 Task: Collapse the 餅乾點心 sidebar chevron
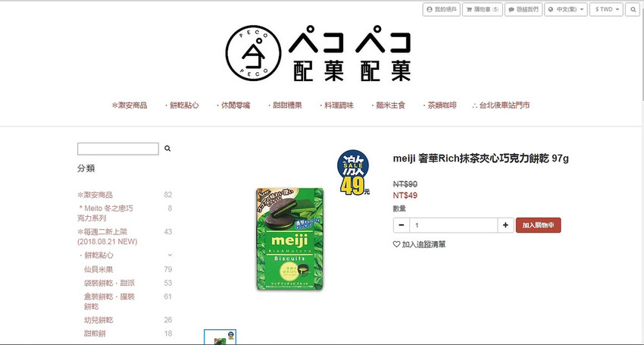coord(170,256)
